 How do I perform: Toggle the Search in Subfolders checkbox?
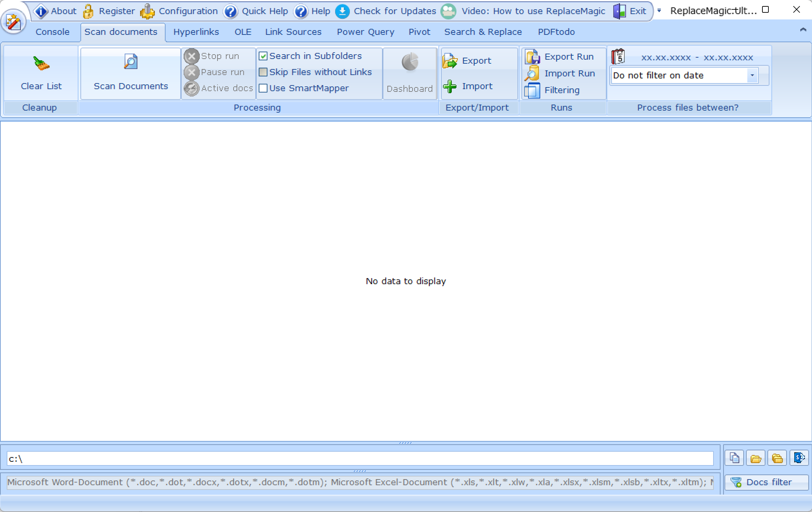263,56
